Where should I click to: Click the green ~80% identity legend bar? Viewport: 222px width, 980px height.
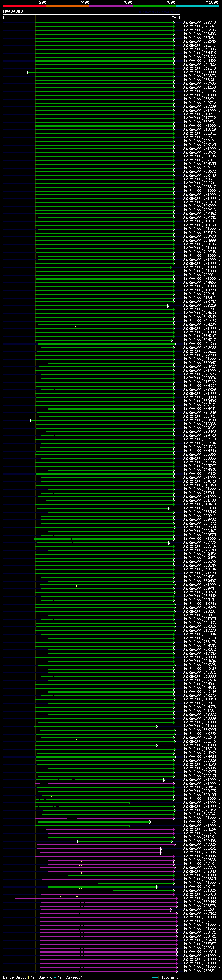pos(154,6)
